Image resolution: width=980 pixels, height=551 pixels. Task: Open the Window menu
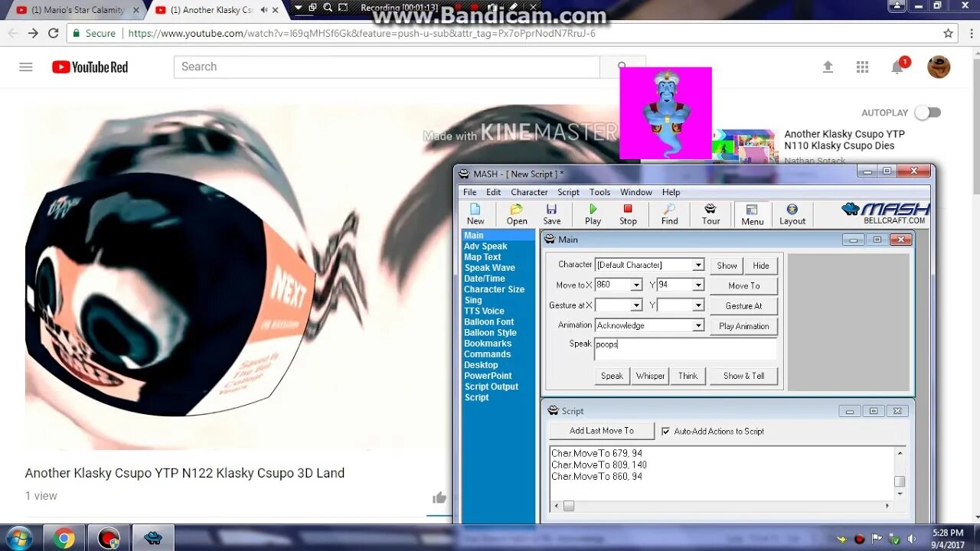pyautogui.click(x=636, y=192)
